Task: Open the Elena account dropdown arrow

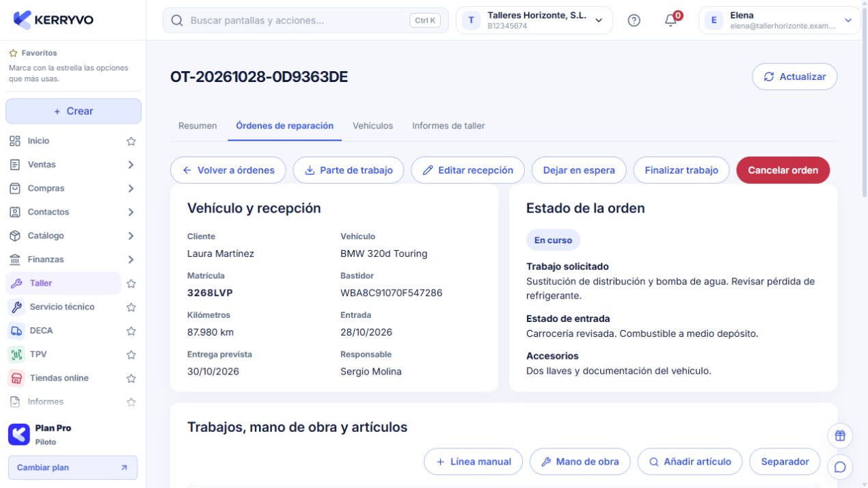Action: point(848,21)
